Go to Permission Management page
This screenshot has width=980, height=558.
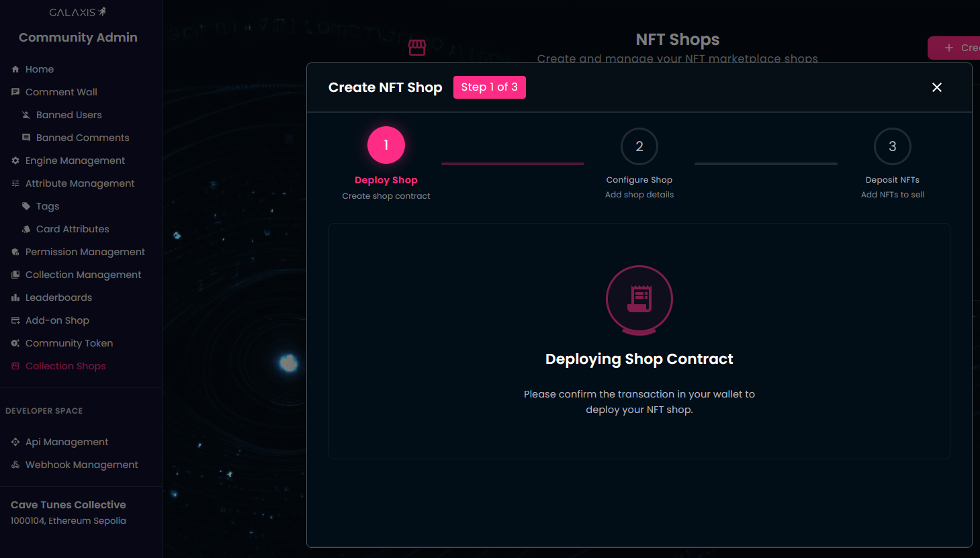(x=85, y=252)
